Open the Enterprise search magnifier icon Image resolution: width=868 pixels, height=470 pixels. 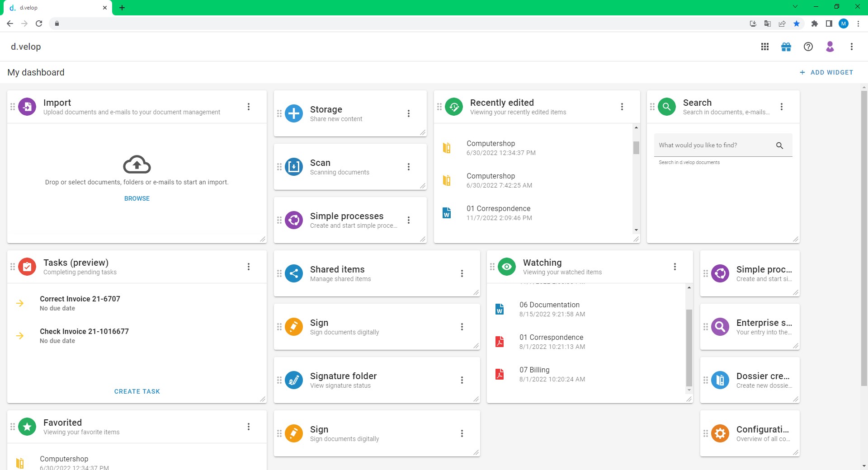tap(720, 327)
